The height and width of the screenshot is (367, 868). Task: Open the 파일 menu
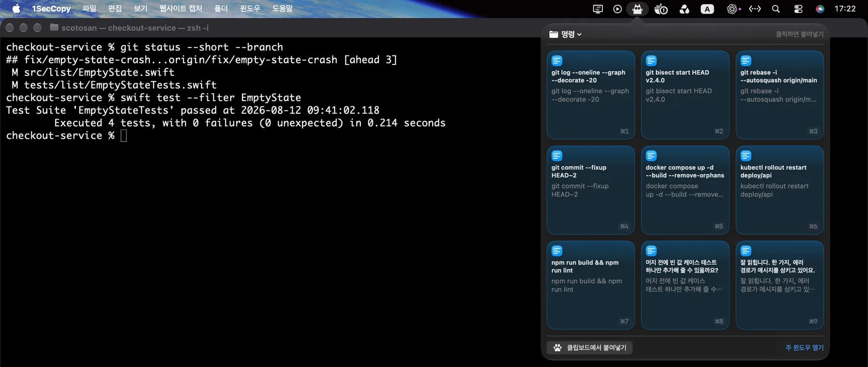coord(89,9)
